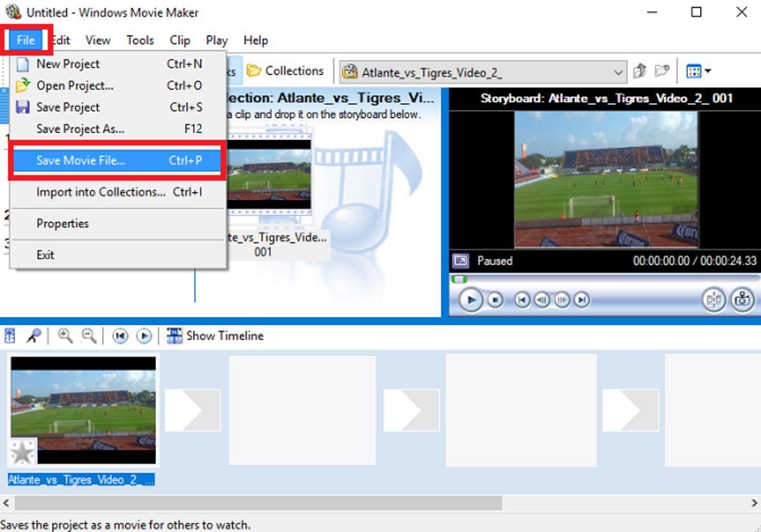Zoom out on the storyboard
The image size is (761, 532).
pyautogui.click(x=89, y=336)
